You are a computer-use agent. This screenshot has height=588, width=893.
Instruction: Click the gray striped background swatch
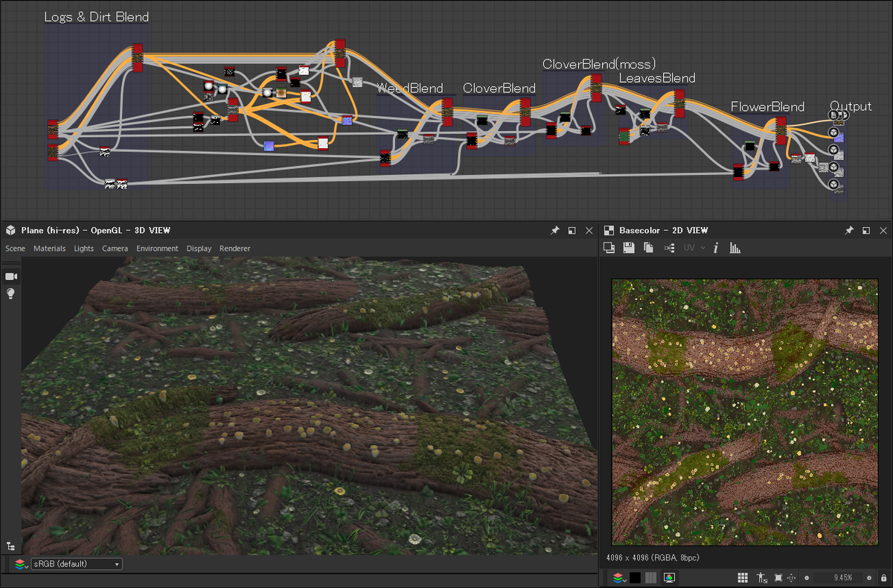650,578
